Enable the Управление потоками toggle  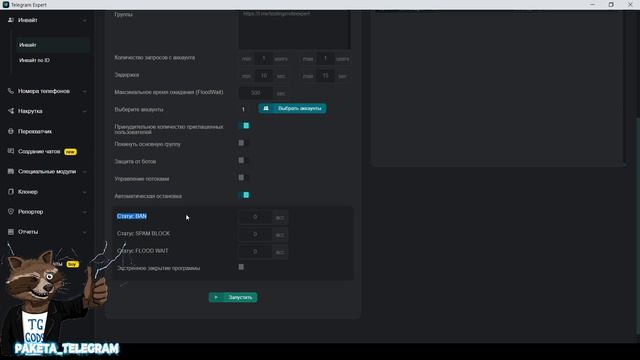pos(244,178)
